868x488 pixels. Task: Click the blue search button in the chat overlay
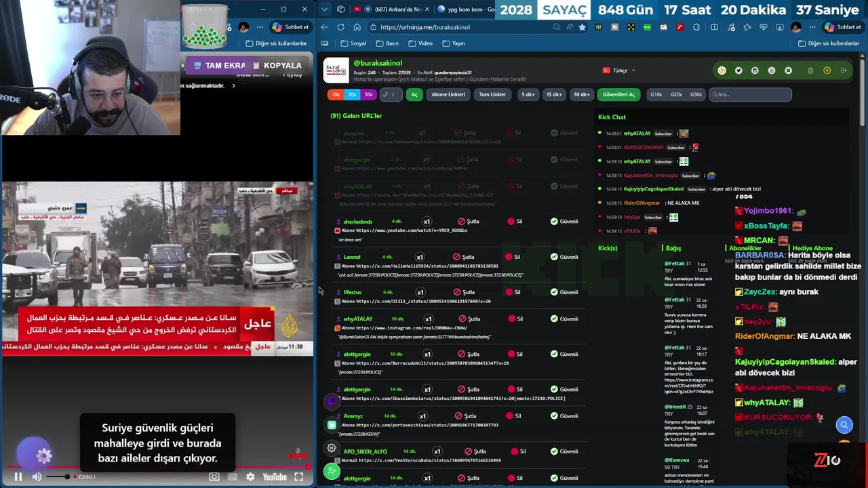pyautogui.click(x=844, y=425)
